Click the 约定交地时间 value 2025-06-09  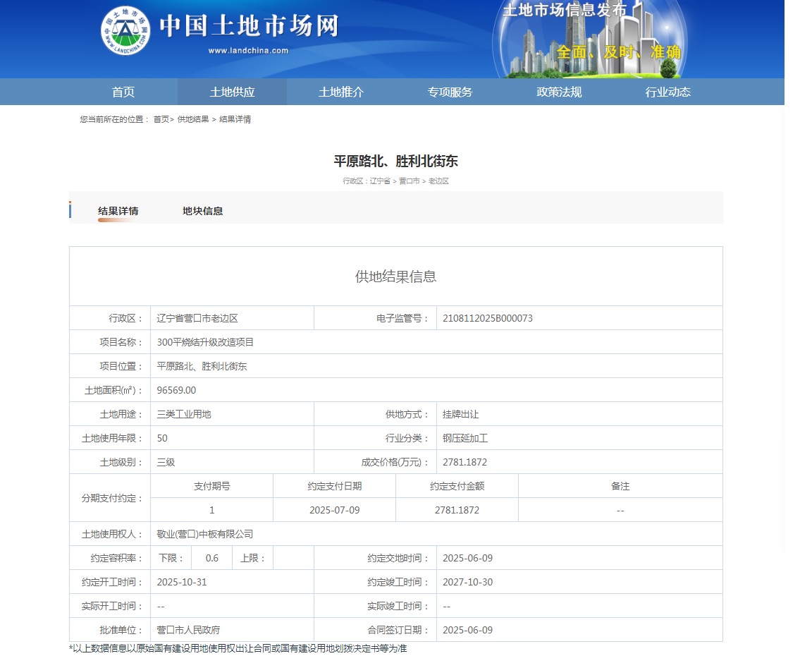click(x=467, y=558)
